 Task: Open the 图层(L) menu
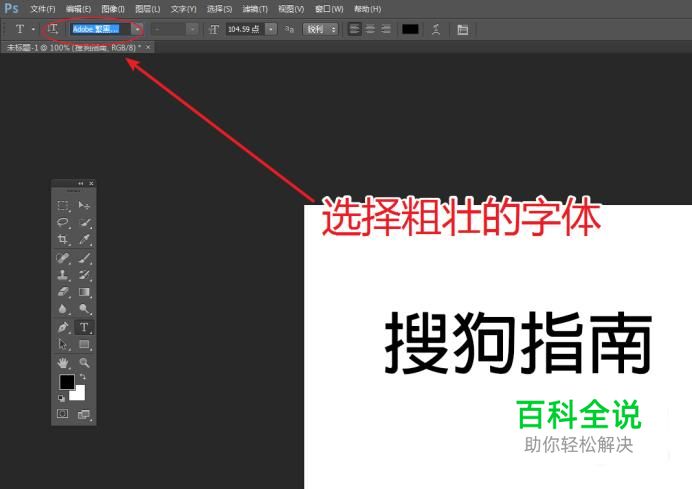click(x=147, y=9)
